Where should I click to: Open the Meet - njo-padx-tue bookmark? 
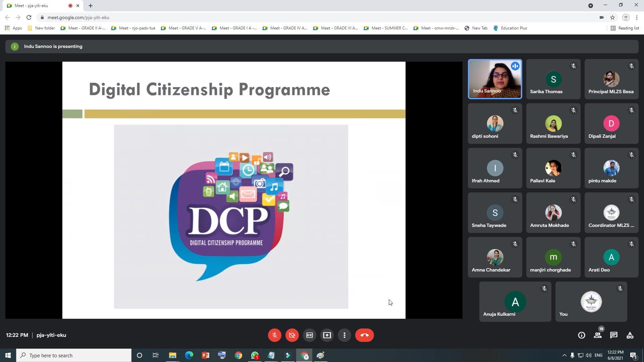133,28
